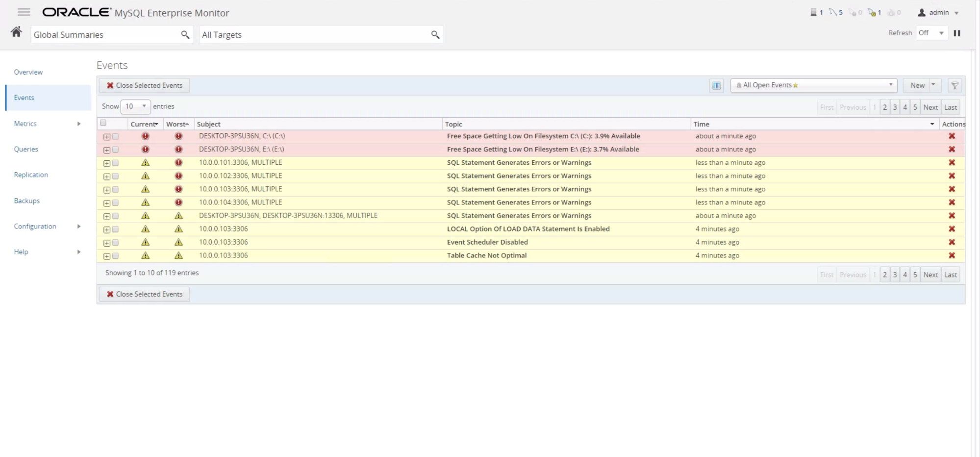The image size is (980, 457).
Task: Open the Refresh interval dropdown
Action: pyautogui.click(x=931, y=33)
